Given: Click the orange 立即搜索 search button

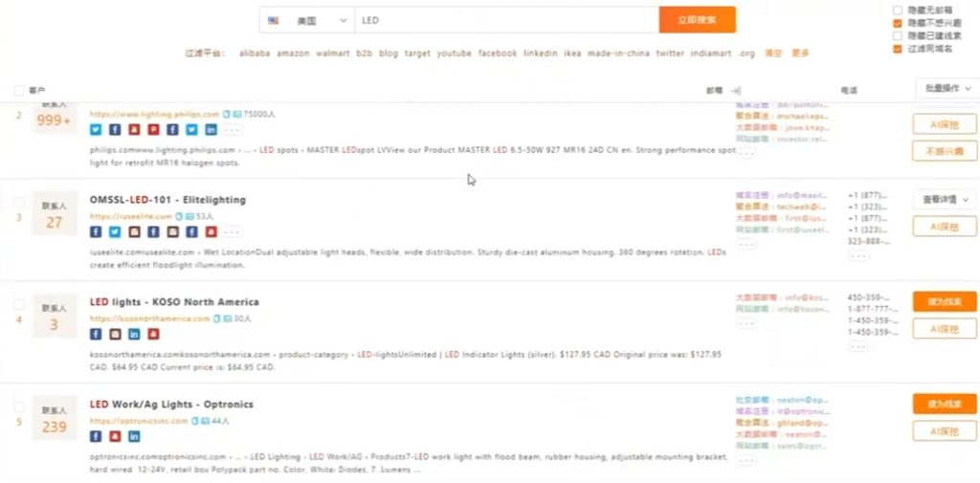Looking at the screenshot, I should point(697,20).
